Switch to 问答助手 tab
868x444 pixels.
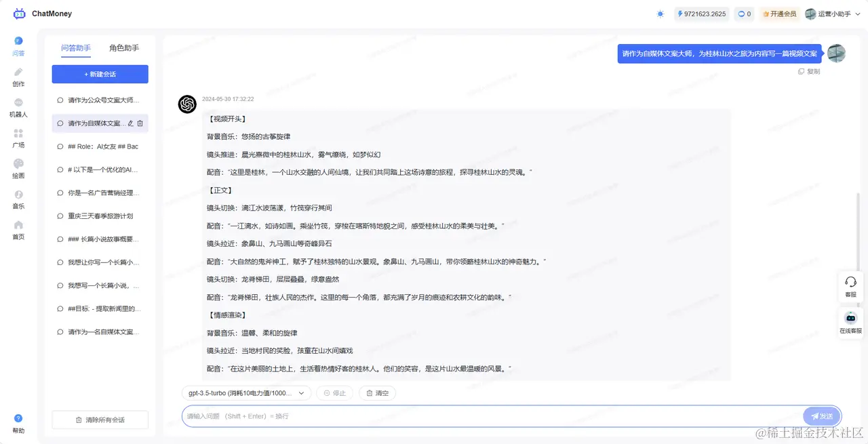[76, 48]
